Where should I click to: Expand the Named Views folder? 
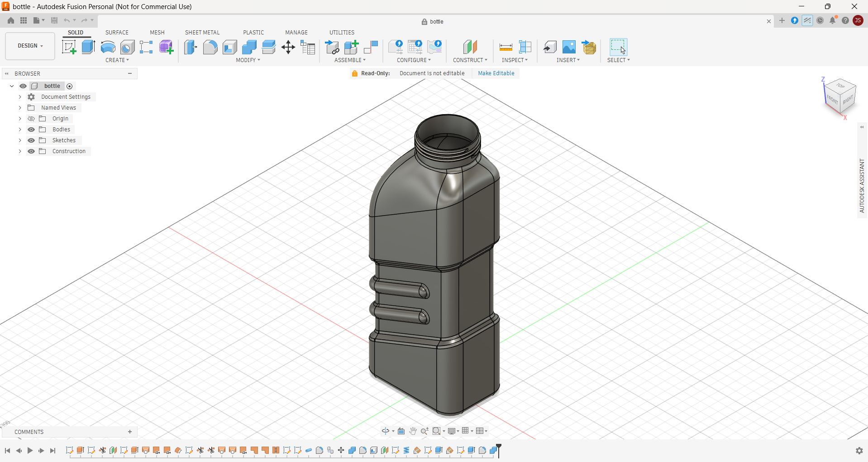pos(20,108)
